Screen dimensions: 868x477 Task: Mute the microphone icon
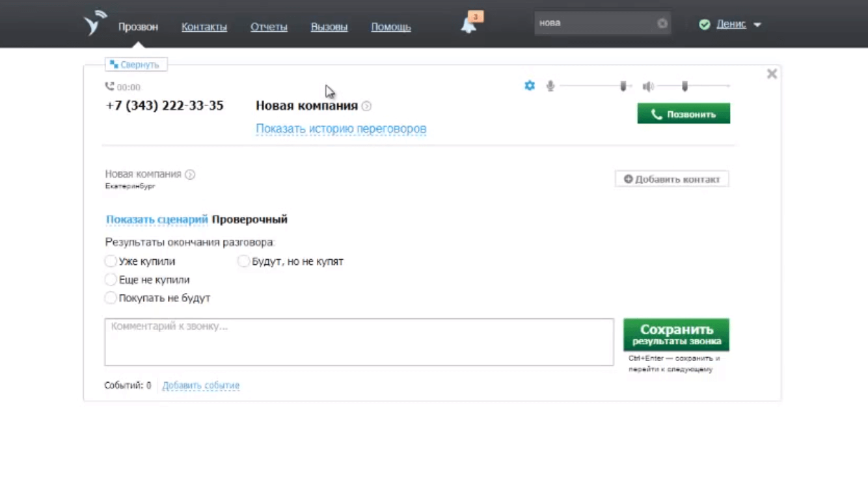click(550, 86)
